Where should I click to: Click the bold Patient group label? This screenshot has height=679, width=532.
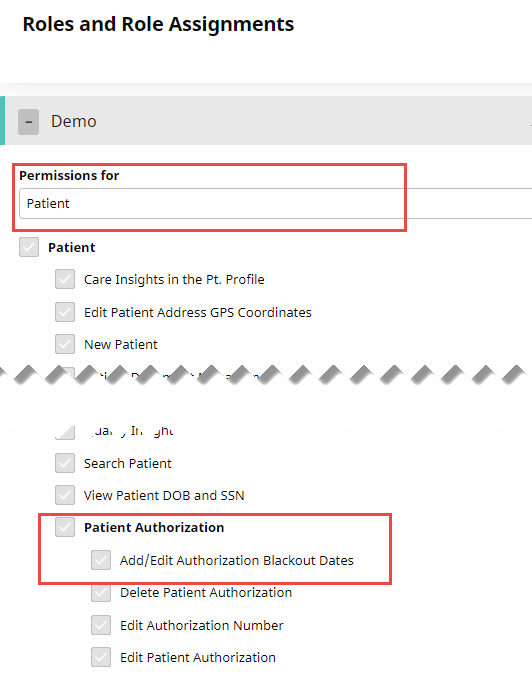71,247
